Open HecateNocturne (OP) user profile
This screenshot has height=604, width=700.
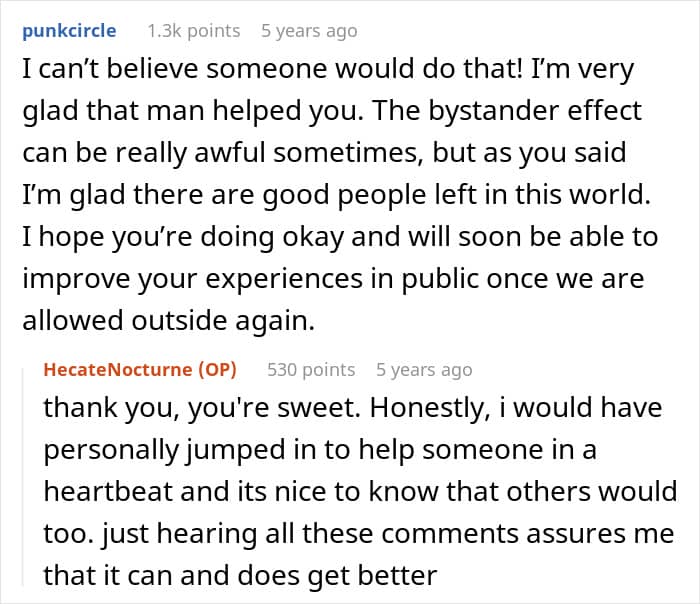pos(140,370)
